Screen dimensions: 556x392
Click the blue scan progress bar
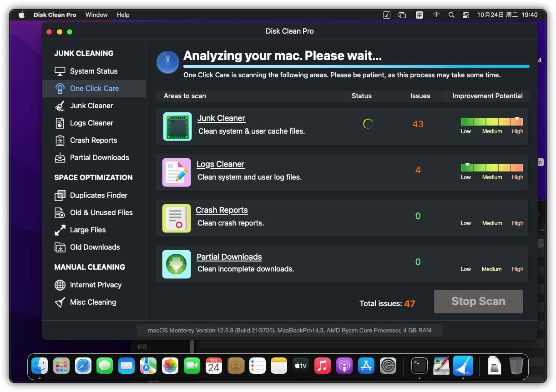[356, 66]
